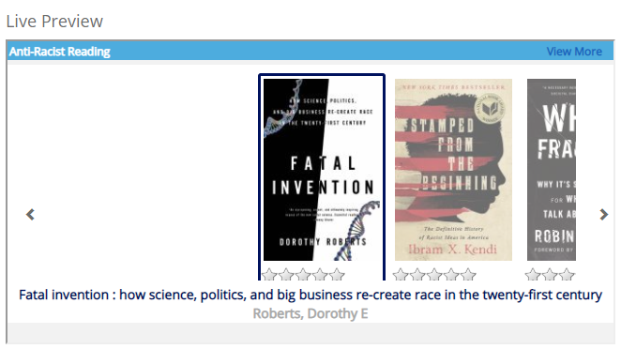Rate Fatal Invention one star
Viewport: 621px width, 364px height.
click(x=269, y=275)
